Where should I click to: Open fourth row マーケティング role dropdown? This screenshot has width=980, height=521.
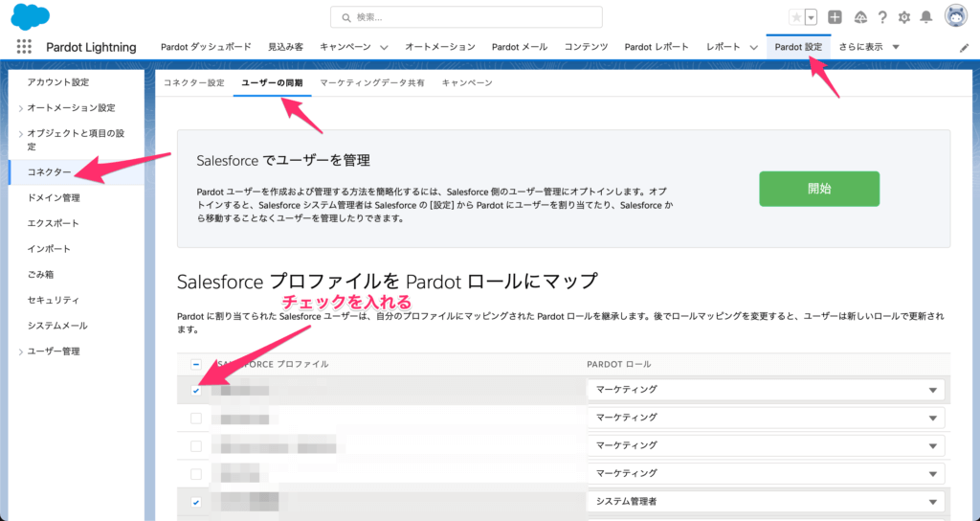[x=766, y=473]
